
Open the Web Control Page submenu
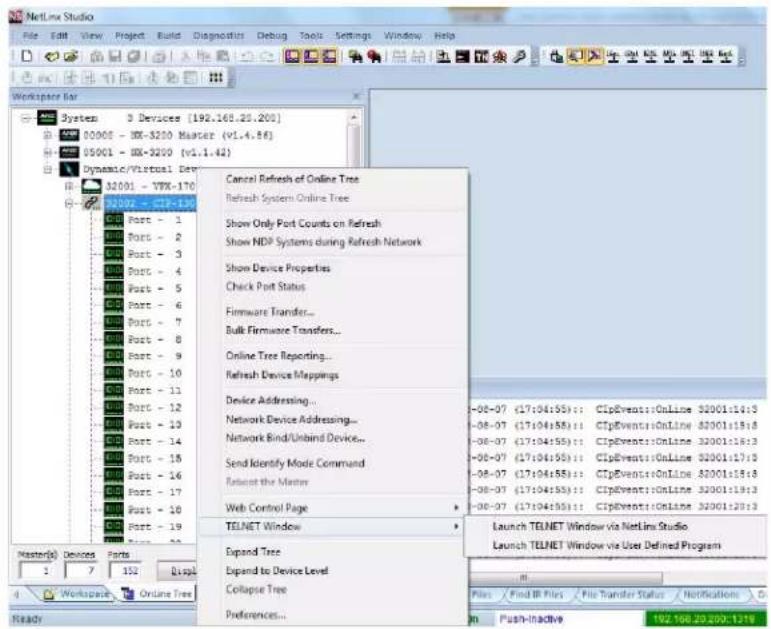(332, 508)
